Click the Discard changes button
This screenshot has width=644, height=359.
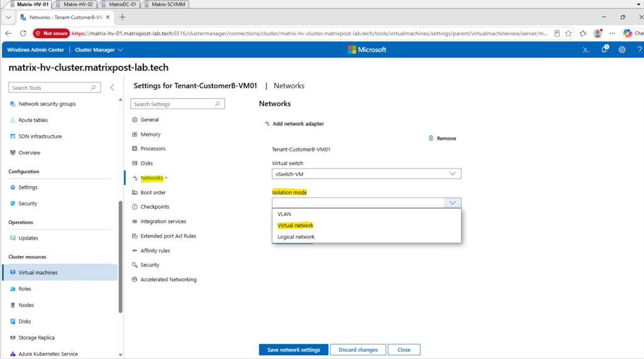[358, 350]
